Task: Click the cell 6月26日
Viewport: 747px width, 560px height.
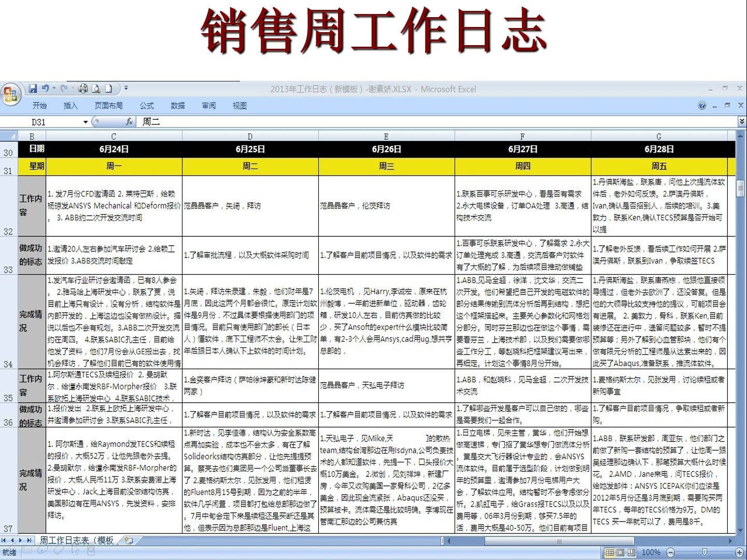Action: click(387, 149)
